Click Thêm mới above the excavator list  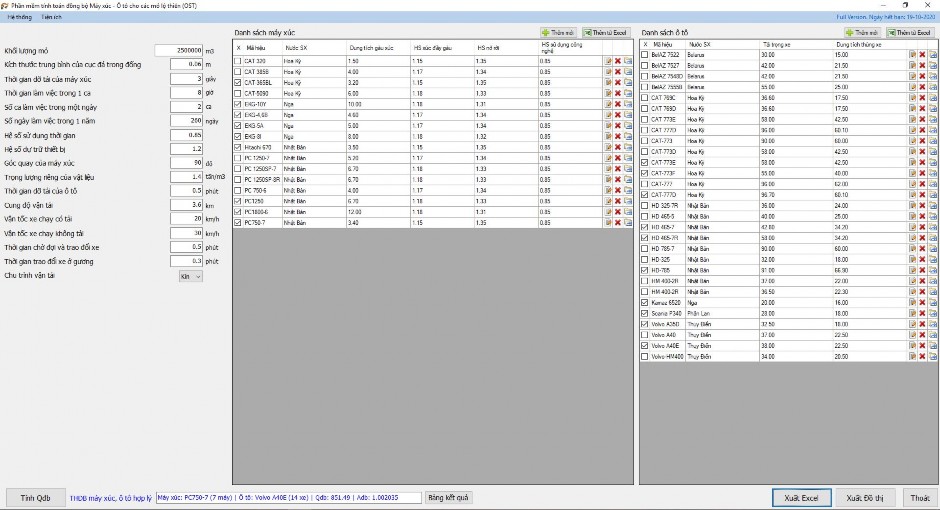pos(558,33)
